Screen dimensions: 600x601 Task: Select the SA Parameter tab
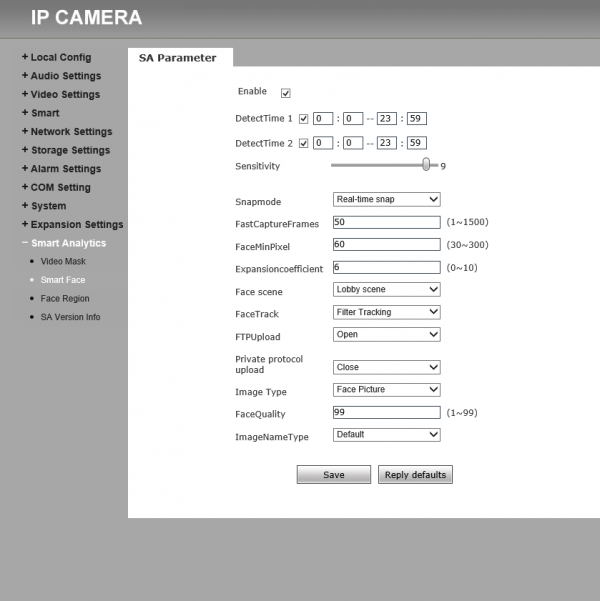point(178,58)
